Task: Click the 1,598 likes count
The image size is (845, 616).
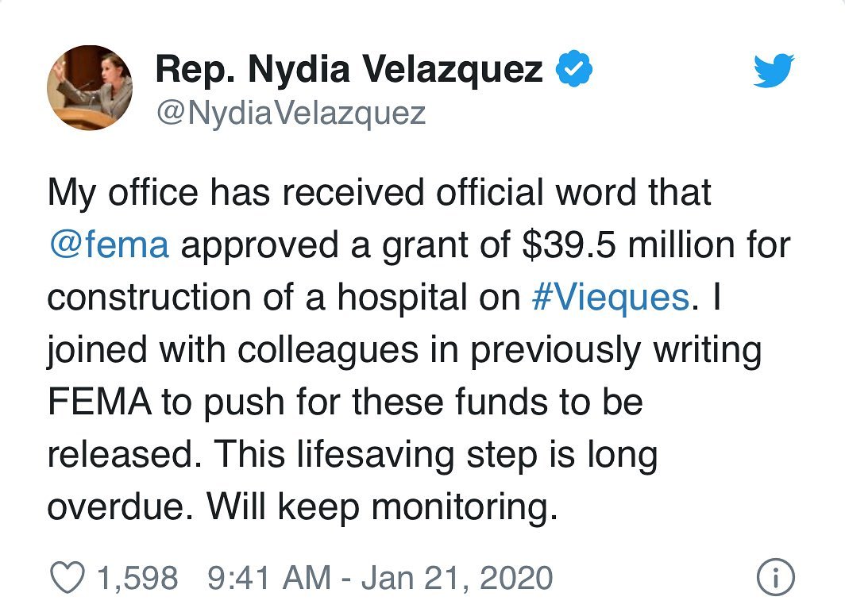Action: click(x=137, y=578)
